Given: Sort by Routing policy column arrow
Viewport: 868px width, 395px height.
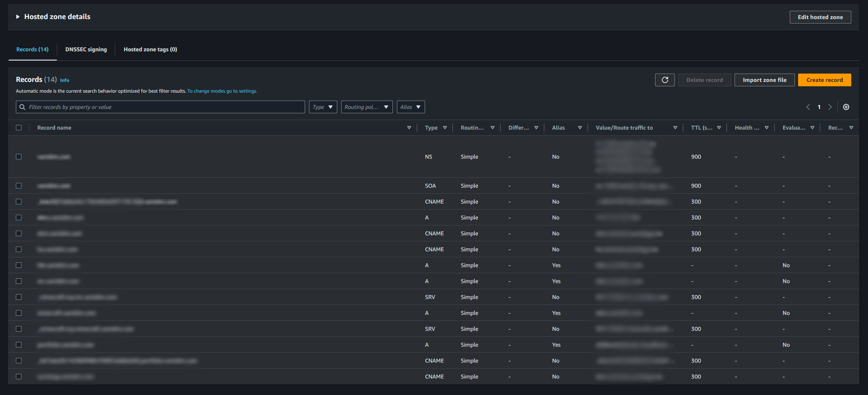Looking at the screenshot, I should tap(492, 128).
